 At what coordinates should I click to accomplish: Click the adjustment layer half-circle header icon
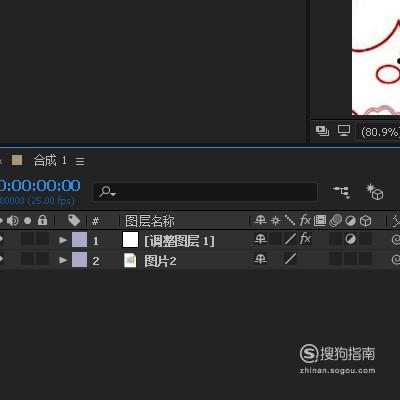pyautogui.click(x=350, y=221)
